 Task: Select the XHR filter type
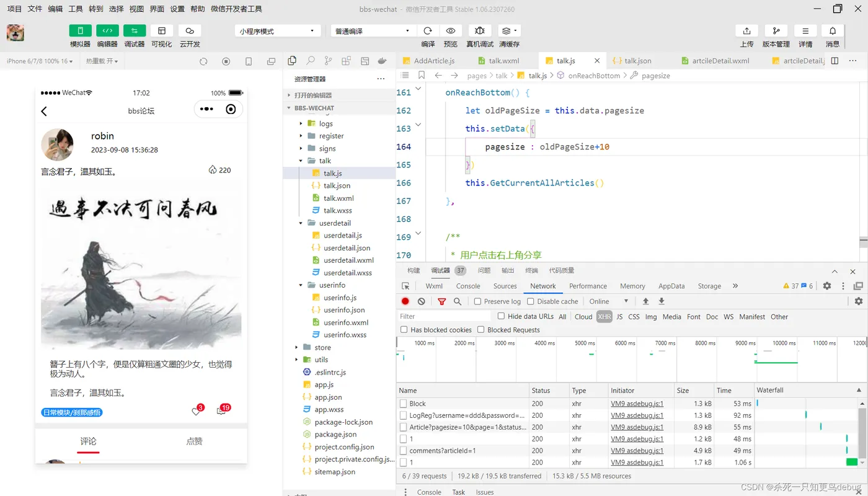[x=604, y=316]
